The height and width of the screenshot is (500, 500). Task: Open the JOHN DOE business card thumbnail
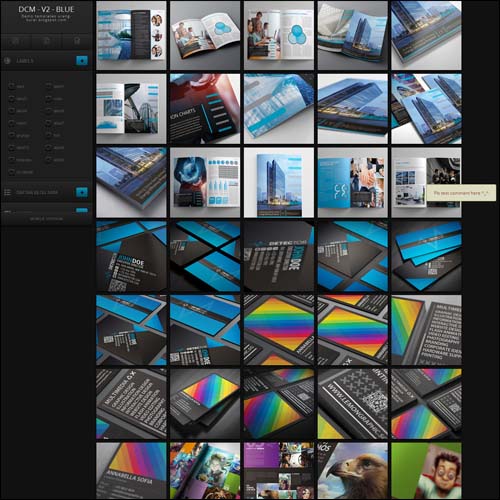pyautogui.click(x=131, y=256)
